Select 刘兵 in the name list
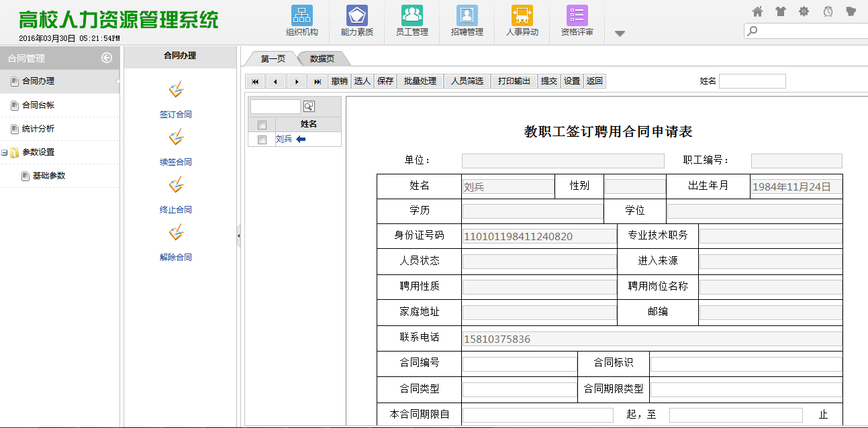This screenshot has width=868, height=428. tap(284, 140)
